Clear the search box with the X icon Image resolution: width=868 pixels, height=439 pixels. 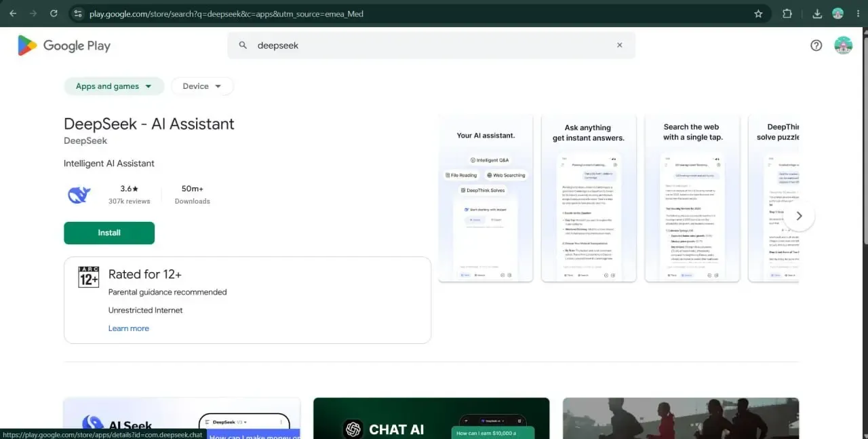click(x=619, y=45)
